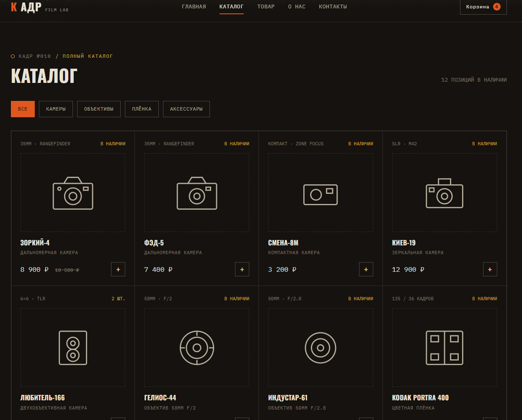Screen dimensions: 522x420
Task: Open the О нас page
Action: coord(297,7)
